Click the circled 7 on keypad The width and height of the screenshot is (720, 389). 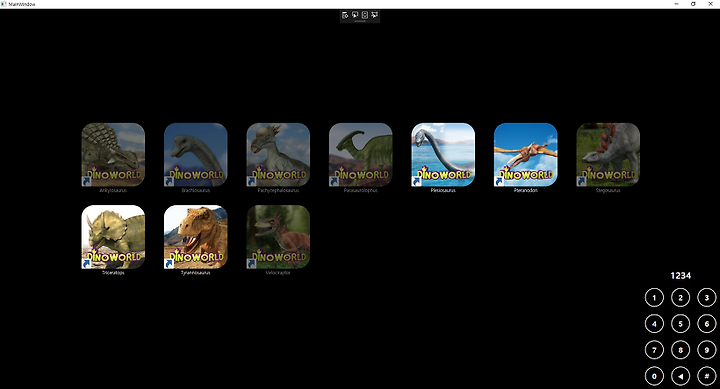tap(654, 350)
